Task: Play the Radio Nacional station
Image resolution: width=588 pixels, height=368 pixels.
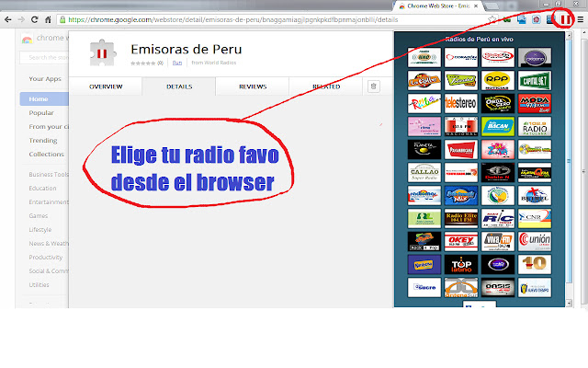Action: pos(461,127)
